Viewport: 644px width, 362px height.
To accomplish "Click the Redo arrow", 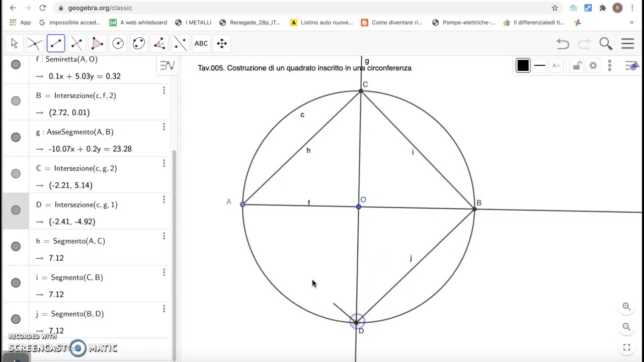I will pos(584,44).
